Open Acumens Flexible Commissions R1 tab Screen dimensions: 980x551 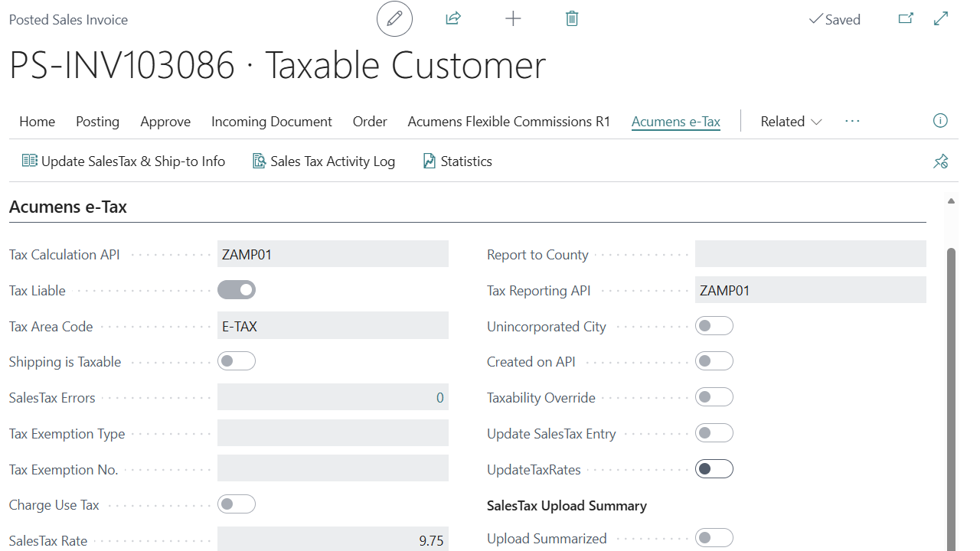pos(509,122)
